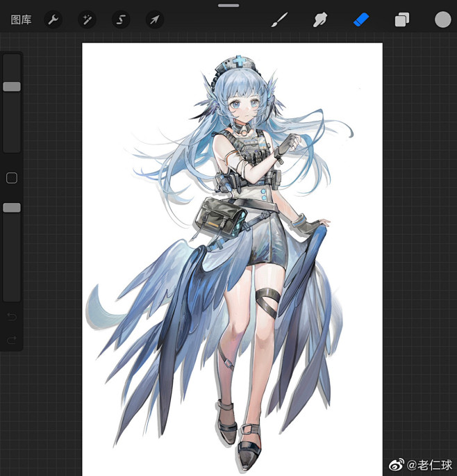457x476 pixels.
Task: Select the Smudge tool
Action: 320,19
